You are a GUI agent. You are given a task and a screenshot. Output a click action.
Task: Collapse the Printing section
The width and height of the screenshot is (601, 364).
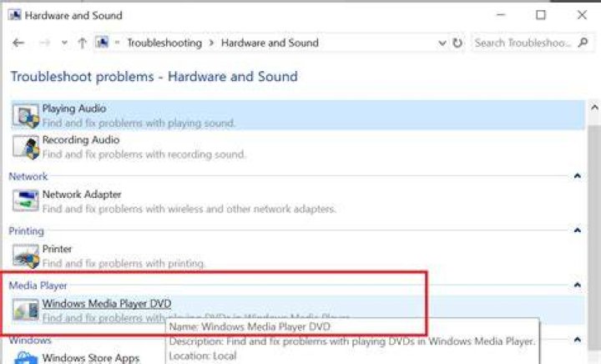tap(578, 230)
